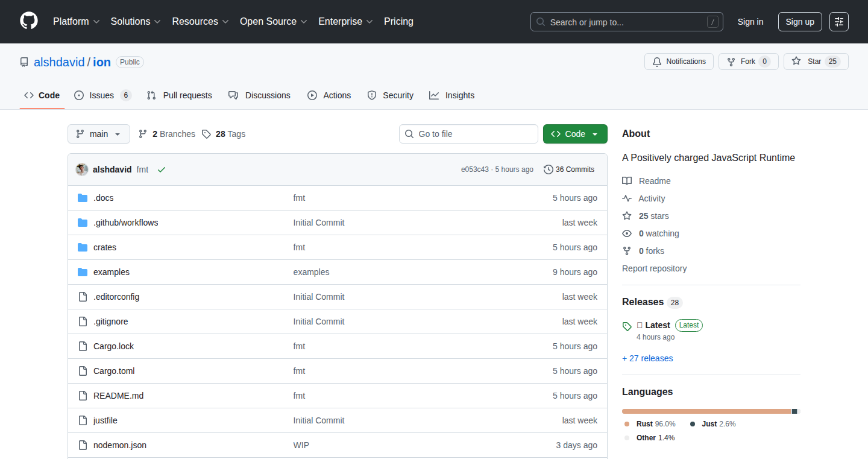Switch to the Insights tab

coord(452,95)
